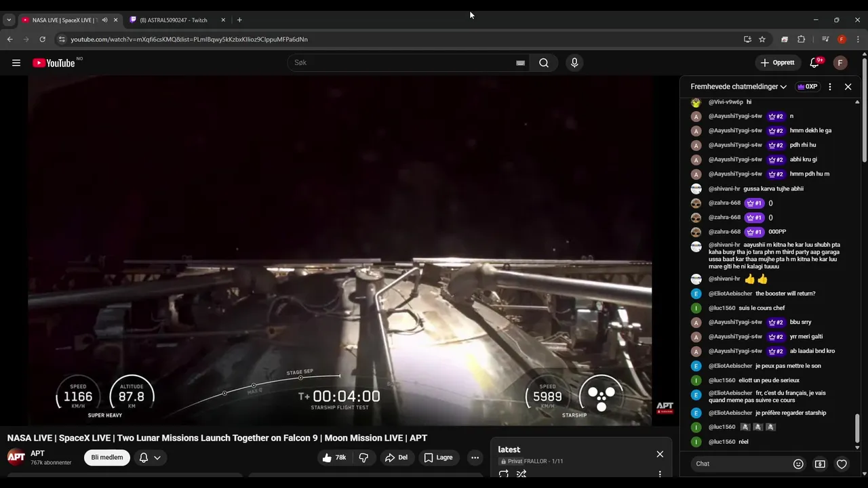Close the live chat panel
This screenshot has width=868, height=488.
coord(848,87)
